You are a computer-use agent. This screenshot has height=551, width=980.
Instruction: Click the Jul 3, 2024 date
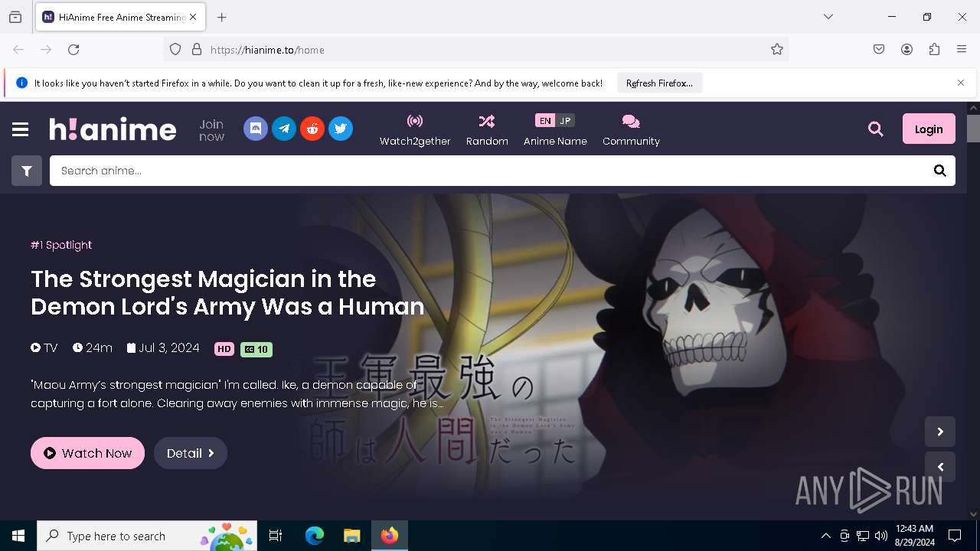pyautogui.click(x=163, y=347)
